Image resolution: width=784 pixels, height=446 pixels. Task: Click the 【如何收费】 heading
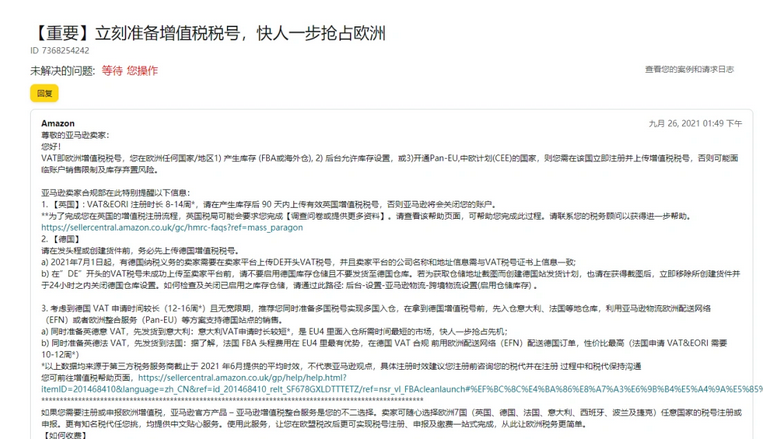(66, 436)
